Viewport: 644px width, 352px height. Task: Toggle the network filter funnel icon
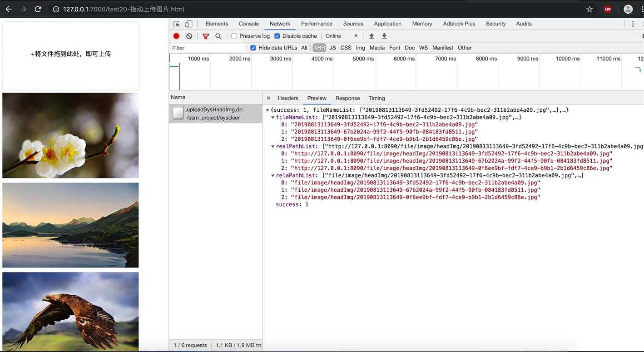[206, 36]
